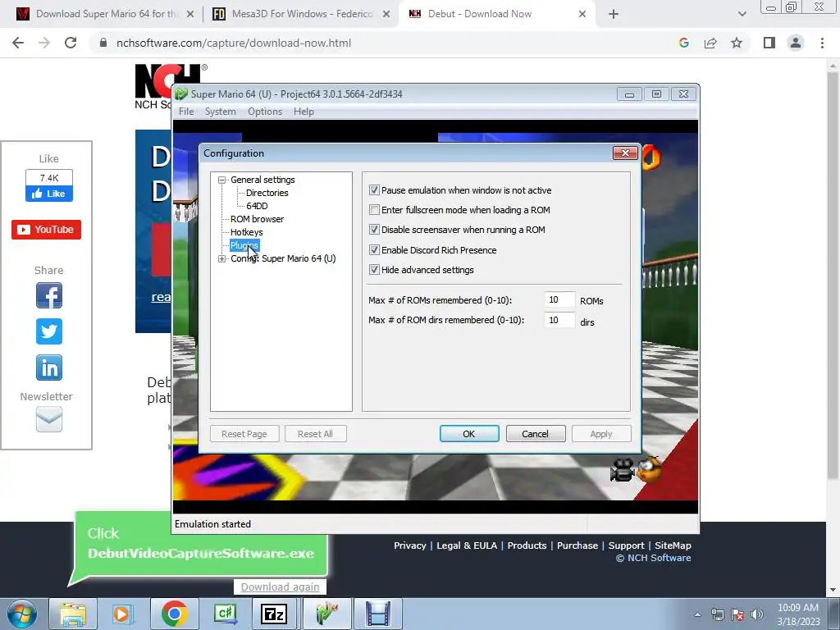Expand the Config: Super Mario 64 (U) node
The height and width of the screenshot is (630, 840).
221,258
